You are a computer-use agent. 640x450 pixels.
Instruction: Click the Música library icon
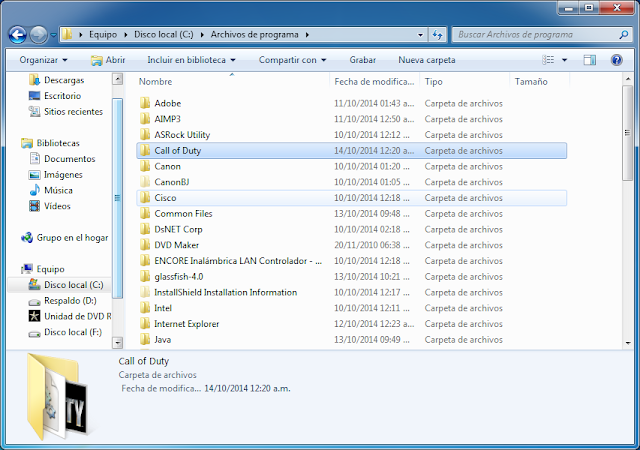click(x=35, y=190)
